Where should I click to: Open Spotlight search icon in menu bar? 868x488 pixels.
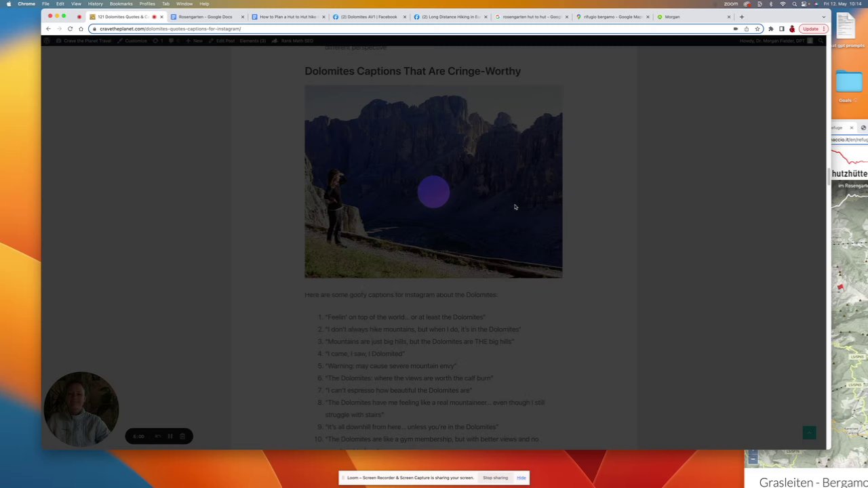795,3
